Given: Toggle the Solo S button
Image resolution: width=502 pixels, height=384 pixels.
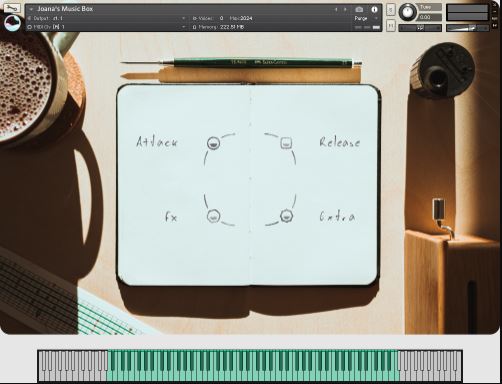Looking at the screenshot, I should [x=391, y=10].
